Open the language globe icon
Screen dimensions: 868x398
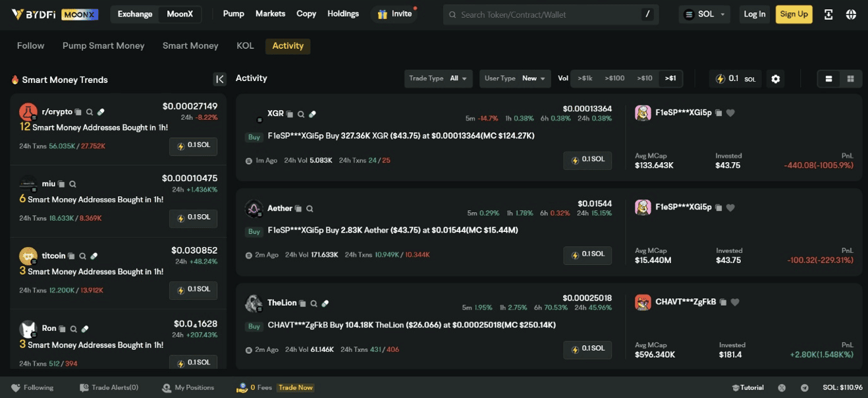tap(851, 14)
